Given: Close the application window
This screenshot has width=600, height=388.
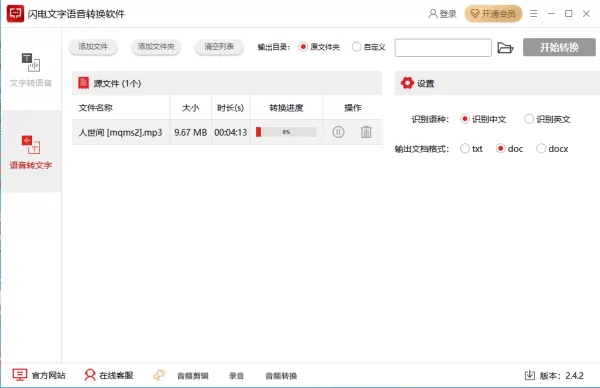Looking at the screenshot, I should click(x=586, y=14).
